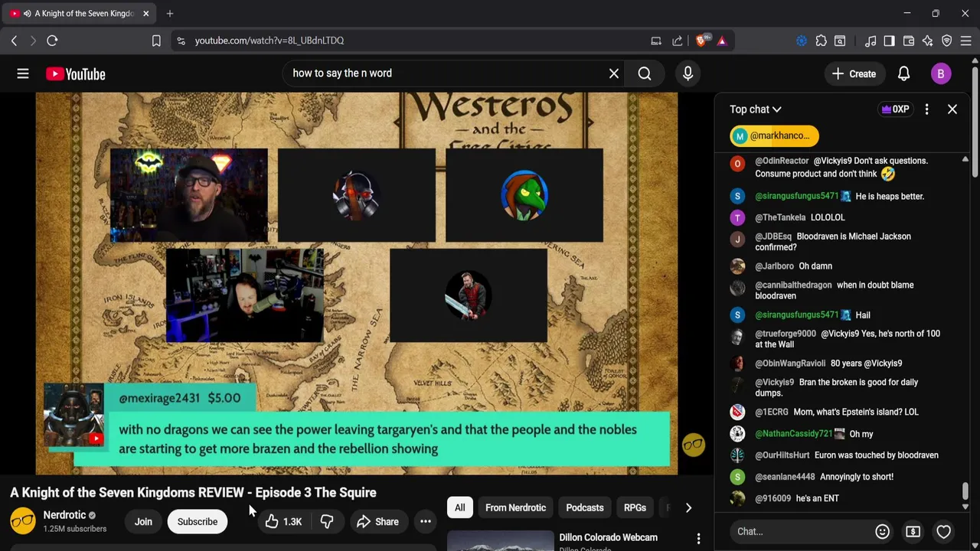Select the RPGs chip
This screenshot has width=980, height=551.
pos(635,507)
